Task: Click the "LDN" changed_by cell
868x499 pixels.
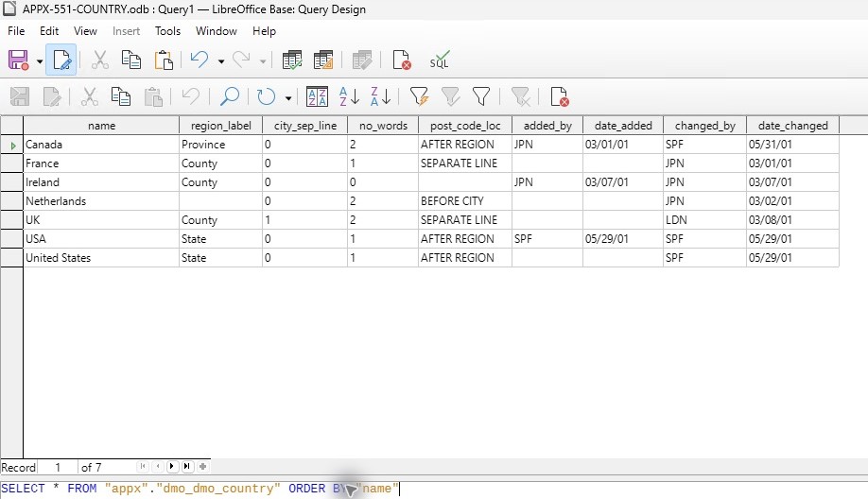Action: coord(704,220)
